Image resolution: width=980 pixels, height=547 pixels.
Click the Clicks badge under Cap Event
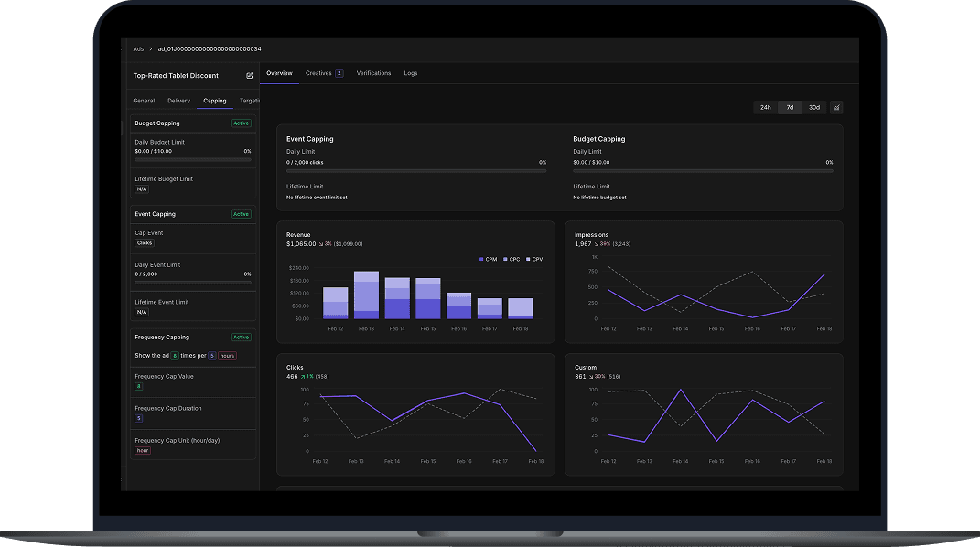tap(145, 243)
